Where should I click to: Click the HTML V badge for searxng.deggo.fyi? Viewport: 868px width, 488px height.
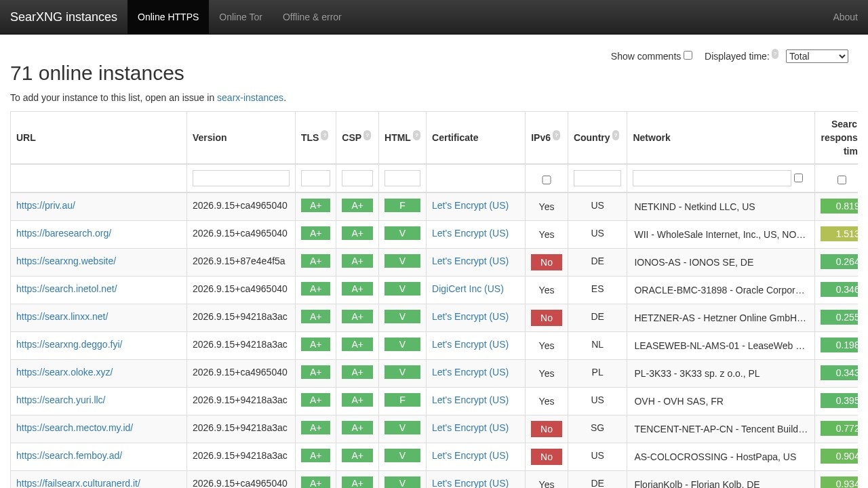(402, 344)
